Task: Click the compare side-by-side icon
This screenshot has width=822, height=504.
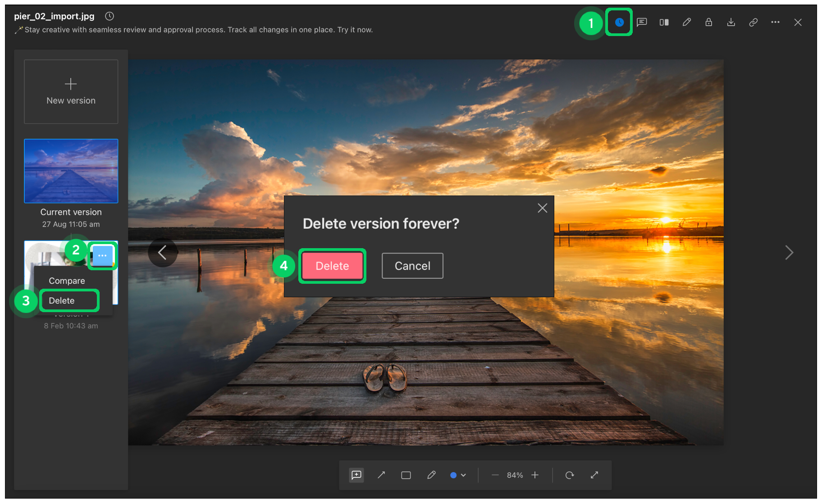Action: [664, 22]
